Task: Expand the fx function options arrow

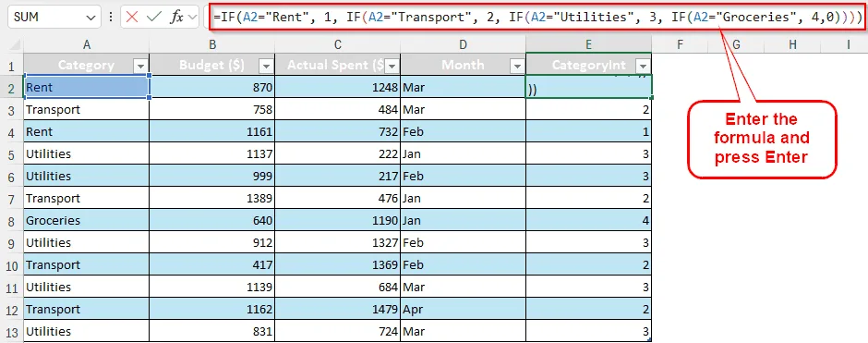Action: point(193,18)
